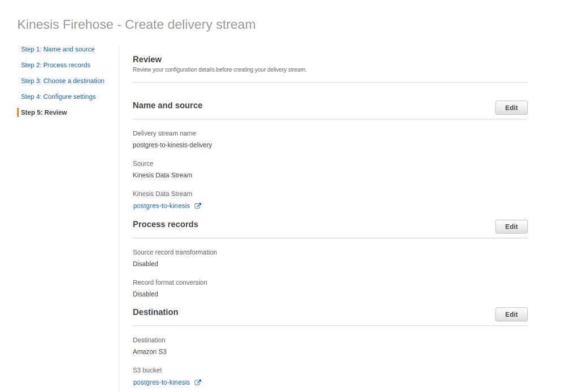Viewport: 565px width, 392px height.
Task: Open external link icon beside S3 bucket postgres-to-kinesis
Action: point(197,382)
